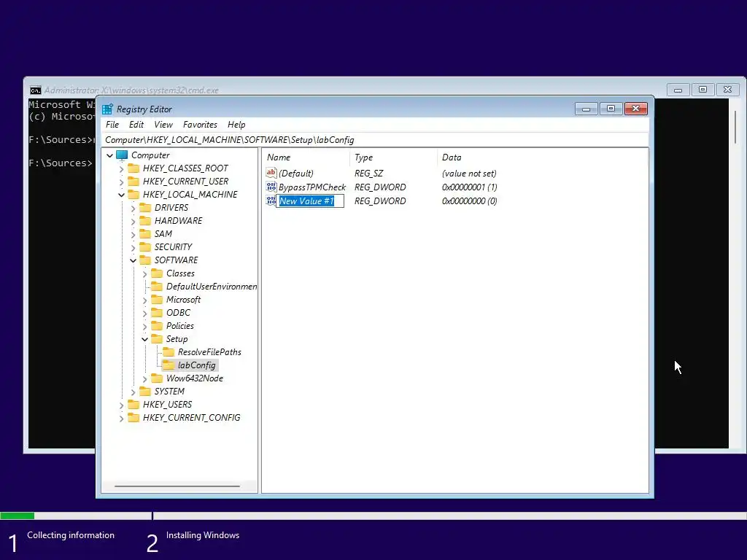Click the cmd.exe window title icon
Viewport: 747px width, 560px height.
pos(35,90)
